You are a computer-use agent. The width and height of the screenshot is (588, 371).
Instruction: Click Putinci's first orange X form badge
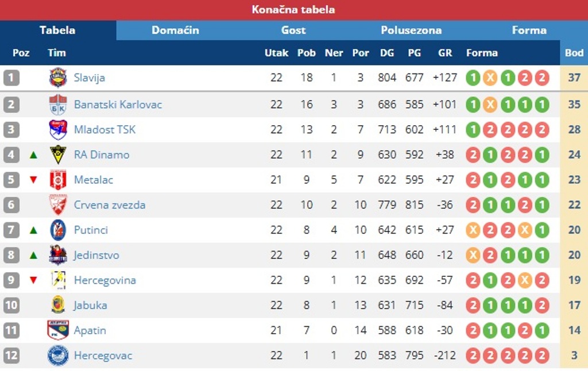click(473, 230)
